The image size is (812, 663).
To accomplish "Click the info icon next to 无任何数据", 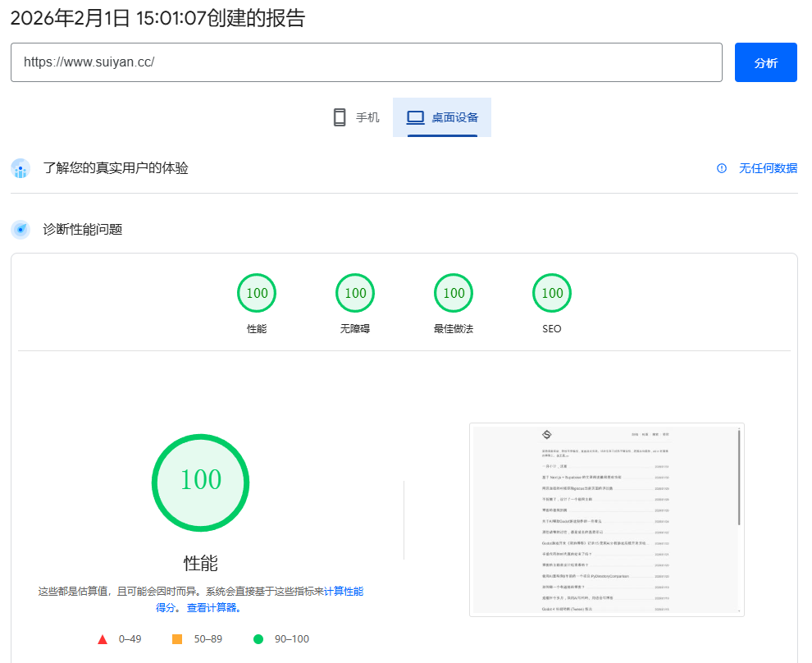I will [x=722, y=168].
